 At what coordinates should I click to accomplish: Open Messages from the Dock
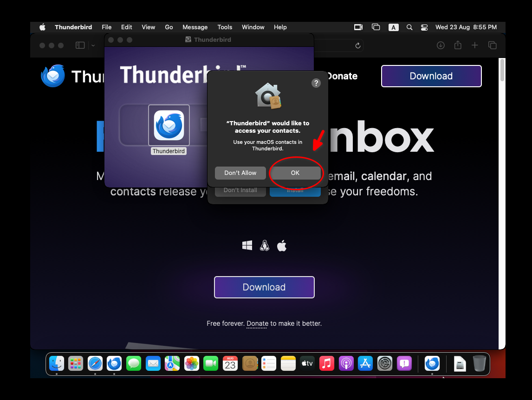(x=134, y=364)
